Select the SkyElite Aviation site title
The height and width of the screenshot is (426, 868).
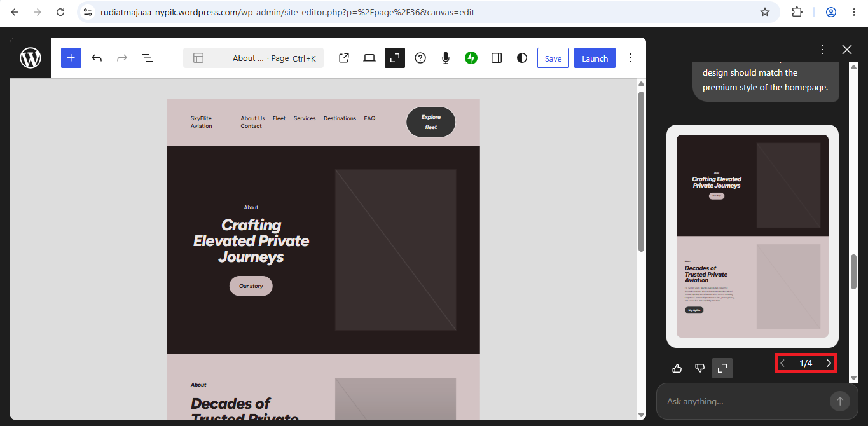tap(202, 122)
